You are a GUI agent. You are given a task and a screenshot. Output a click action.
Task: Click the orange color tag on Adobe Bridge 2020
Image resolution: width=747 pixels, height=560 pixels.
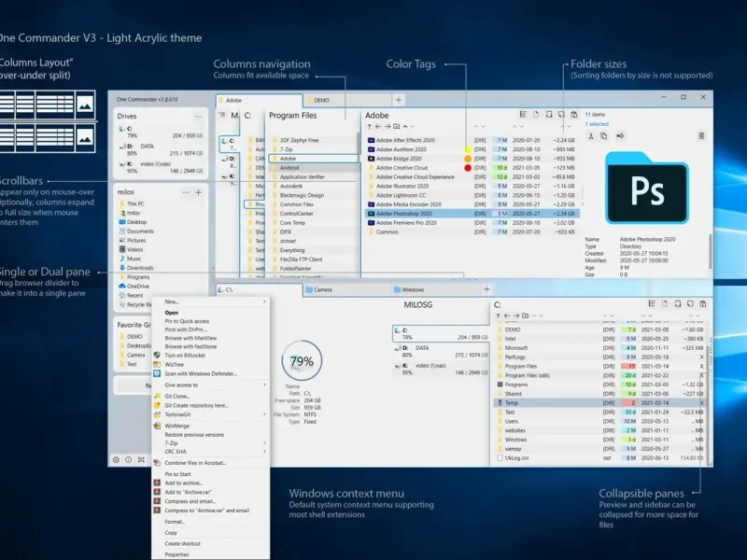click(x=468, y=159)
